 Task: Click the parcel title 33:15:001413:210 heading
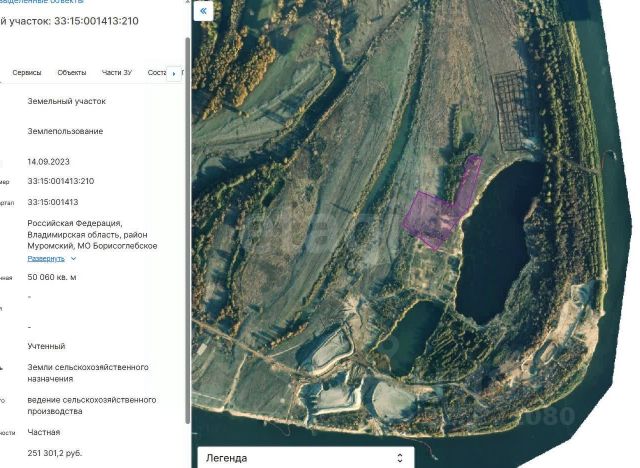click(96, 21)
